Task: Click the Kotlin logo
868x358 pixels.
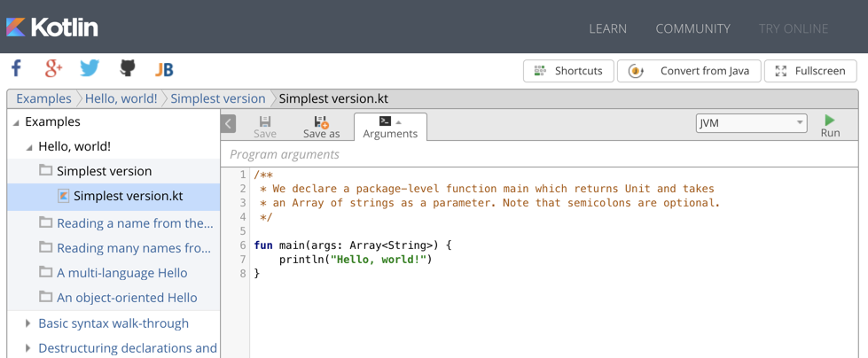Action: (x=52, y=27)
